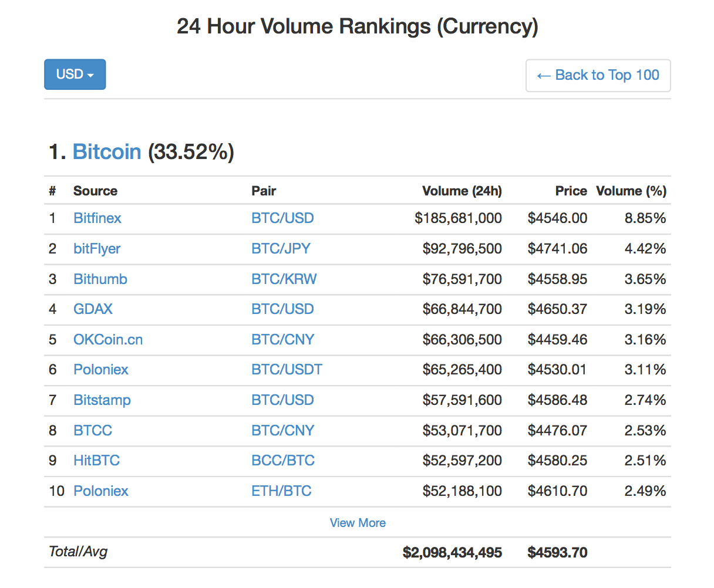Click the Volume (%) column header

click(x=631, y=191)
